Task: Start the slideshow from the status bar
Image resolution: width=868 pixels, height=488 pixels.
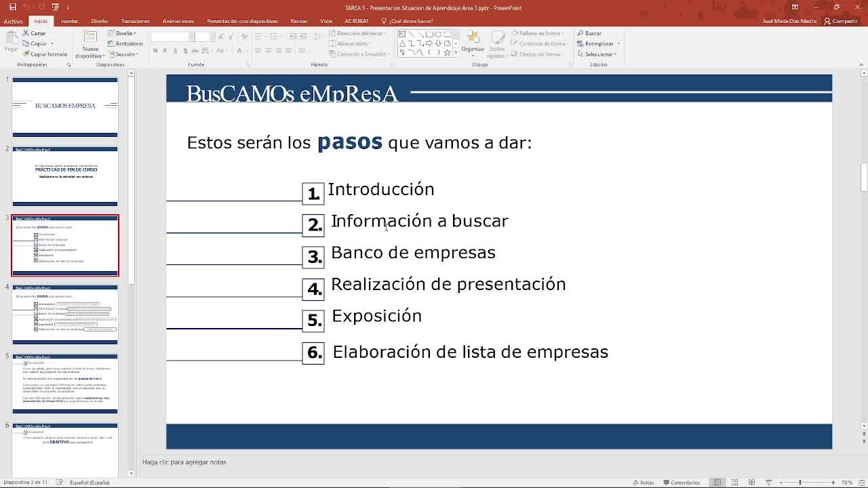Action: (x=769, y=483)
